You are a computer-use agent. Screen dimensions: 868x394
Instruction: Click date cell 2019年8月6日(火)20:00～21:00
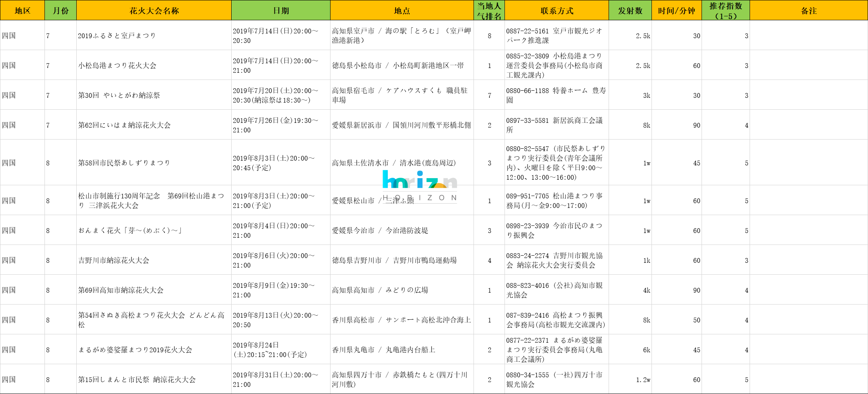click(281, 260)
